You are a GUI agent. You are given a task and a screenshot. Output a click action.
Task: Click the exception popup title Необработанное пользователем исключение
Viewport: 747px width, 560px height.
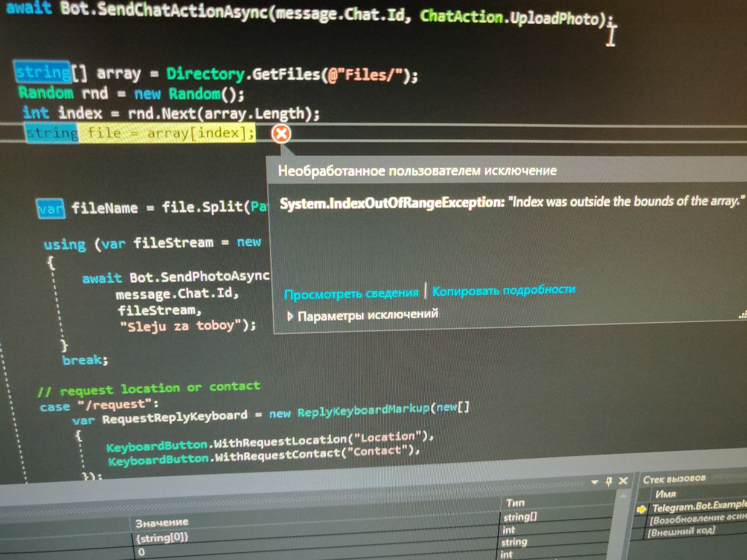click(417, 171)
